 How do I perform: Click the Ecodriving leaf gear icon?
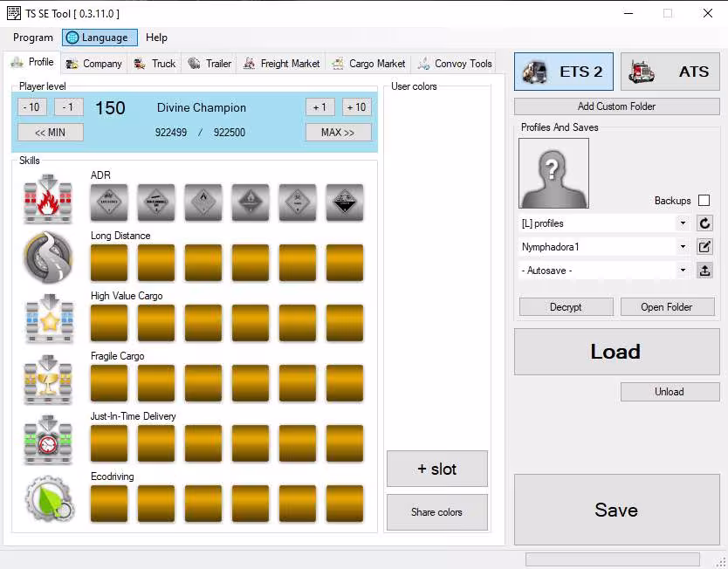(48, 500)
